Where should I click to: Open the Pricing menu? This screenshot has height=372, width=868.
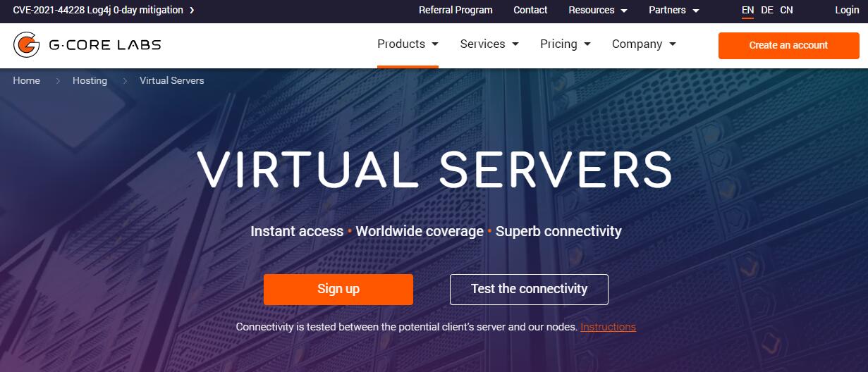pyautogui.click(x=566, y=44)
